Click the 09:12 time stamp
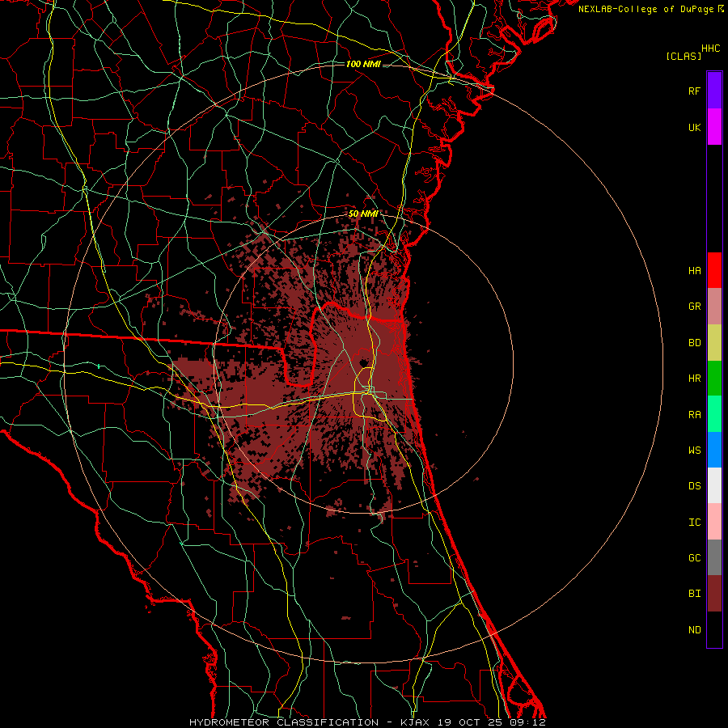 click(530, 722)
